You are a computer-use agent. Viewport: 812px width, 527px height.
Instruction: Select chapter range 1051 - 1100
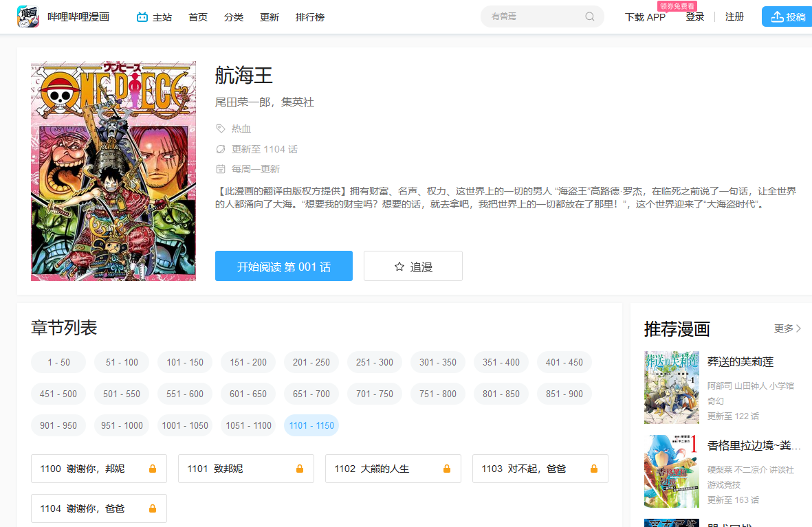click(248, 425)
